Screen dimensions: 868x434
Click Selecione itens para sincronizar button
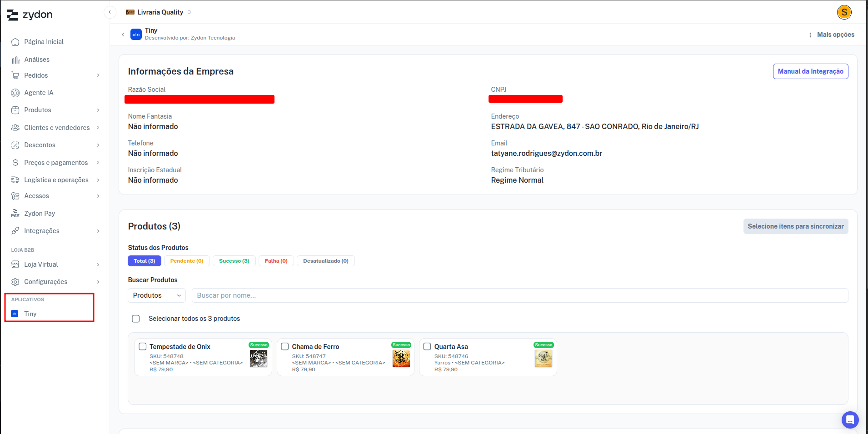pos(796,226)
